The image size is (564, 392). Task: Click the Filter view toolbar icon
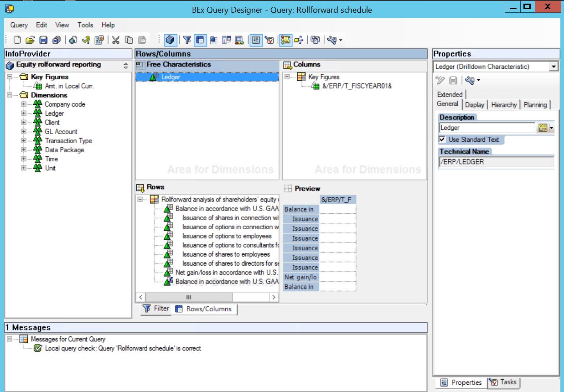(187, 40)
